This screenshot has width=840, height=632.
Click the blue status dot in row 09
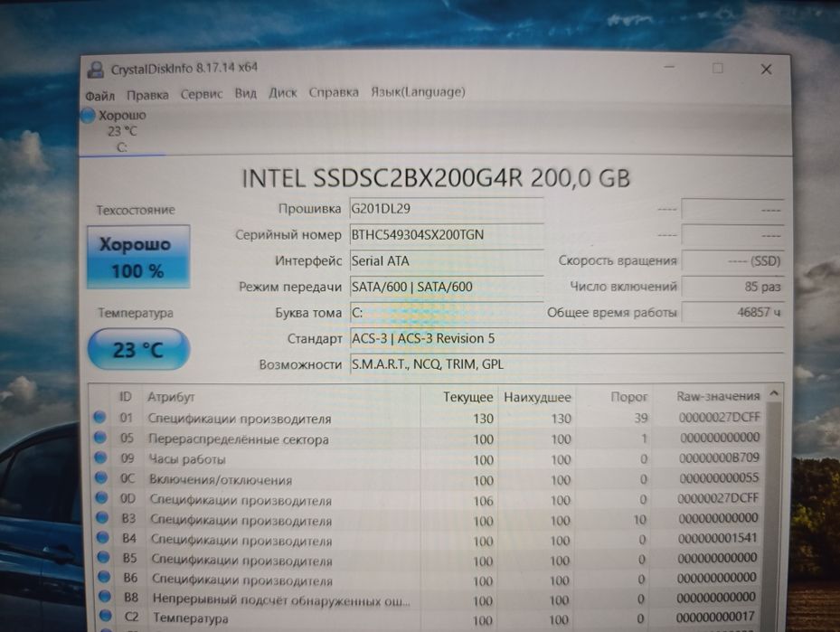100,457
